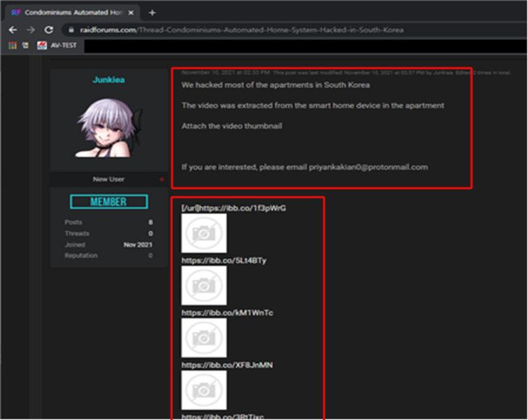Click Junkiea's anime avatar image
This screenshot has height=420, width=528.
coord(108,128)
